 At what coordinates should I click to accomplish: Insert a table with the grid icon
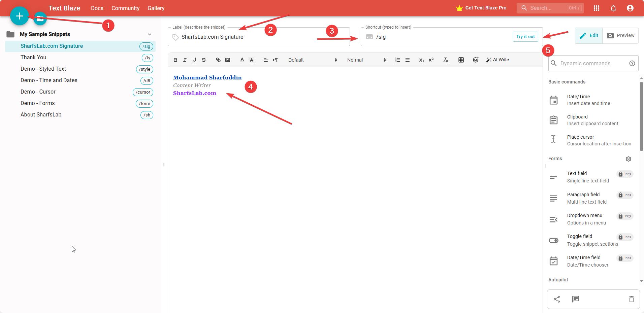click(x=461, y=60)
